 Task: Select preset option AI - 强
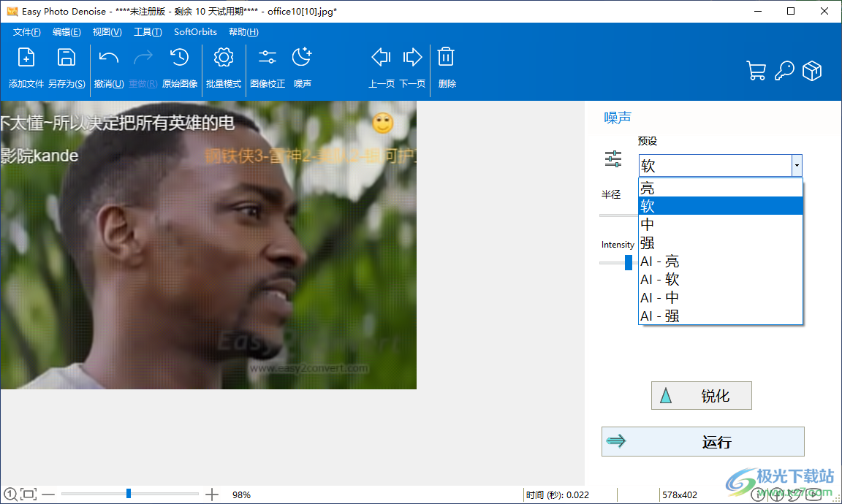pos(720,316)
